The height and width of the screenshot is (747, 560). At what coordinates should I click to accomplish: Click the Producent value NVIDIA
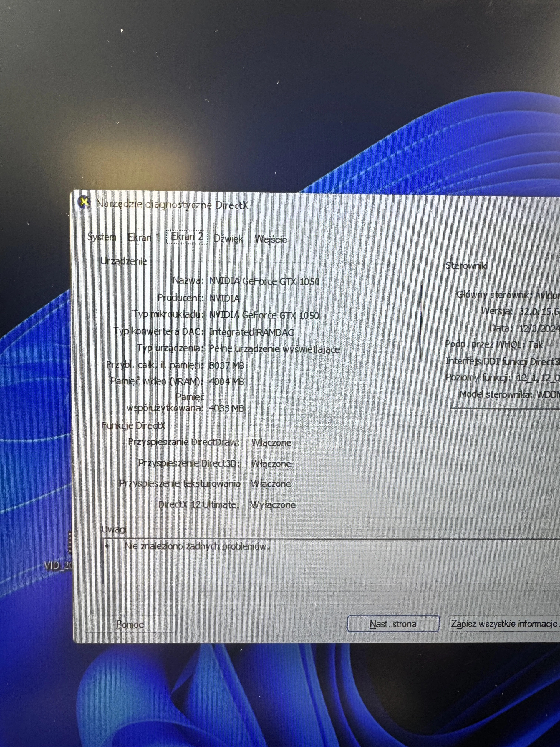[x=224, y=298]
